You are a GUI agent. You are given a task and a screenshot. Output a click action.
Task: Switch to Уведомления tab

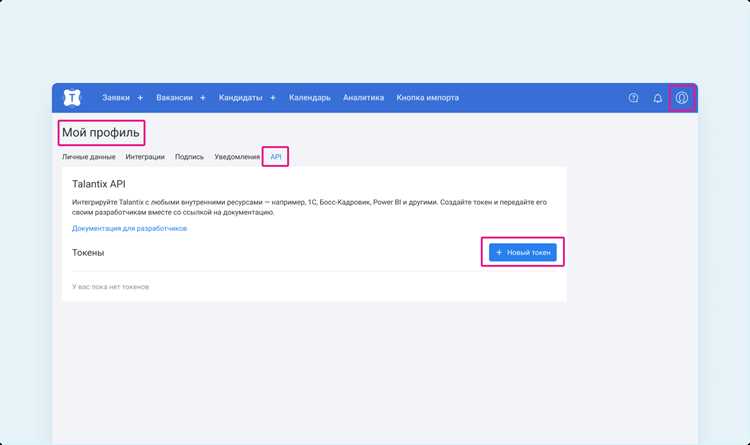[x=237, y=157]
